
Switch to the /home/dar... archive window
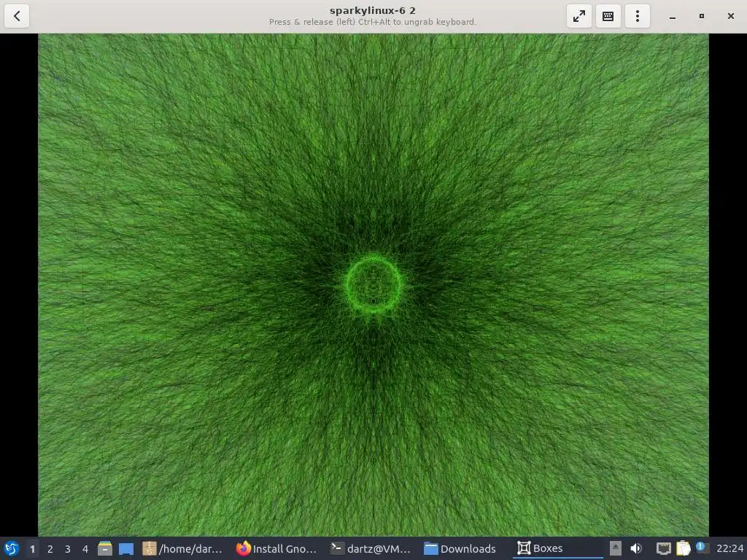[182, 548]
